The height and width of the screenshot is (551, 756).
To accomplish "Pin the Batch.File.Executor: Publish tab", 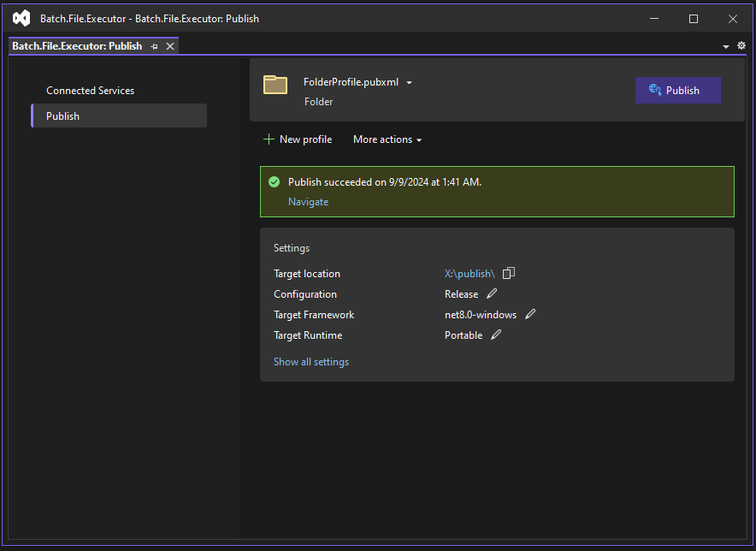I will click(155, 46).
